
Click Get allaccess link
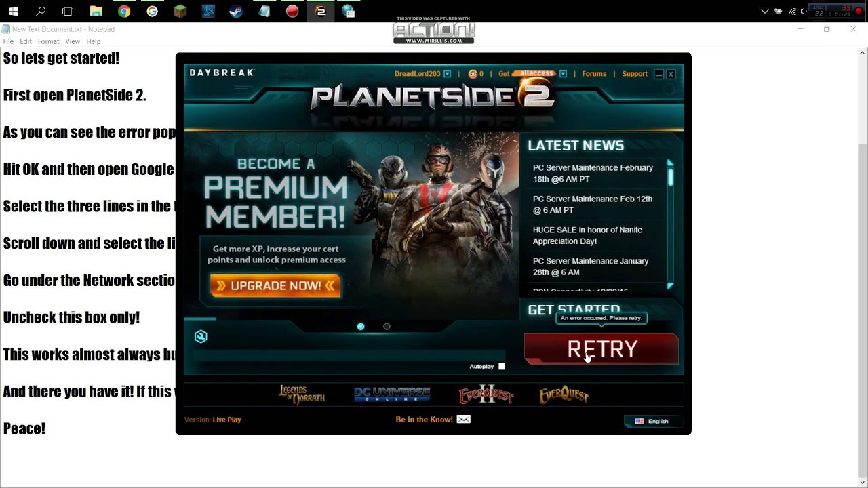coord(526,73)
